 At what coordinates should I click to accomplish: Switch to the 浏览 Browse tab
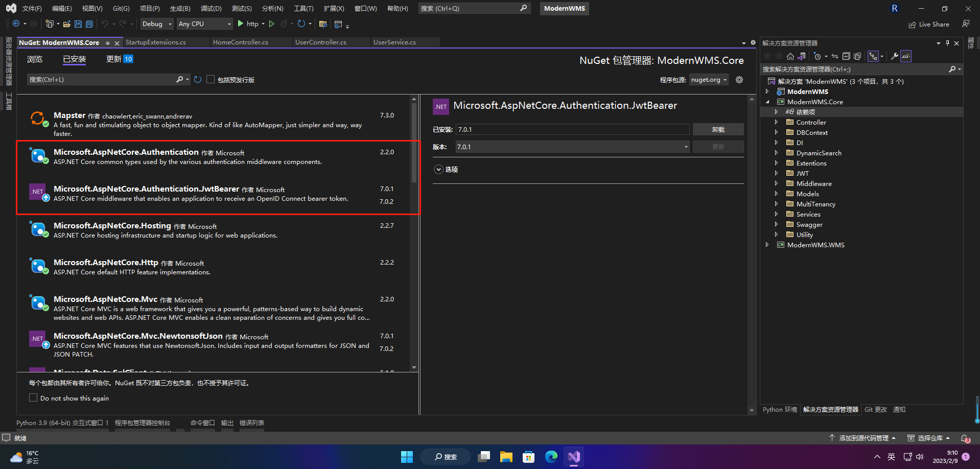pos(35,59)
